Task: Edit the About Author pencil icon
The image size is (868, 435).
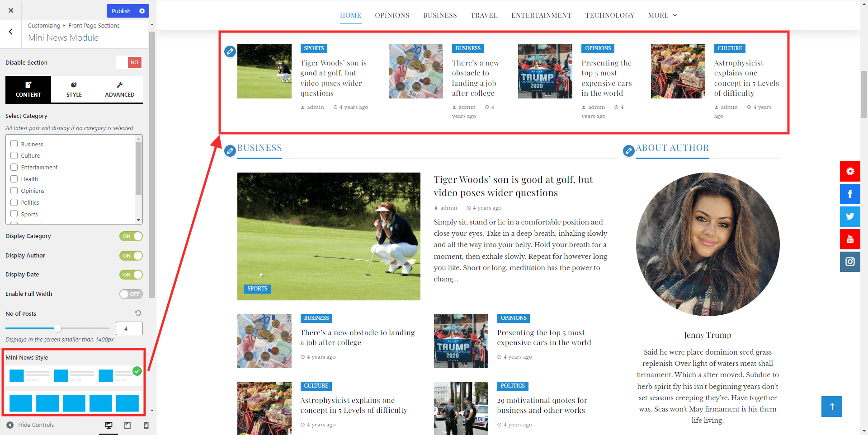Action: point(628,150)
